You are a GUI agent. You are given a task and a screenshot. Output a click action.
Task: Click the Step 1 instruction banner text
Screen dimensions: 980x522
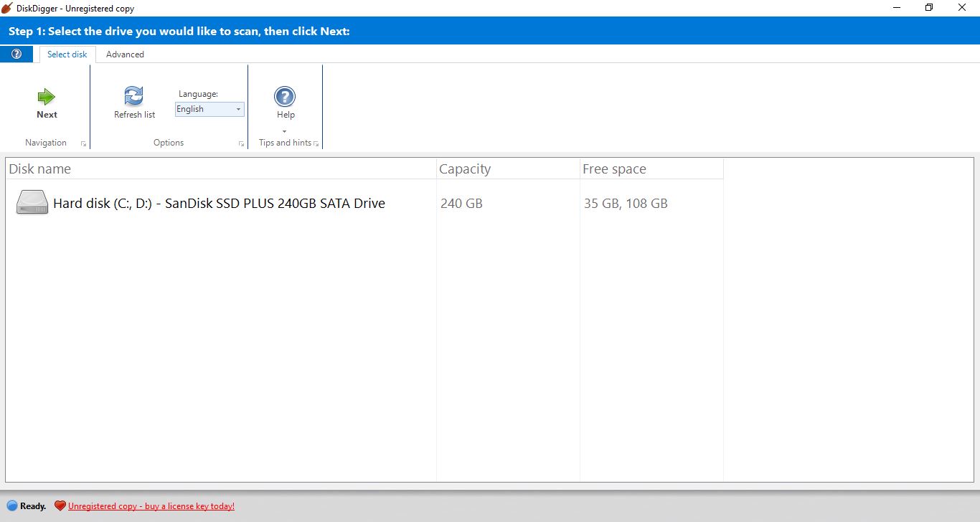tap(179, 32)
